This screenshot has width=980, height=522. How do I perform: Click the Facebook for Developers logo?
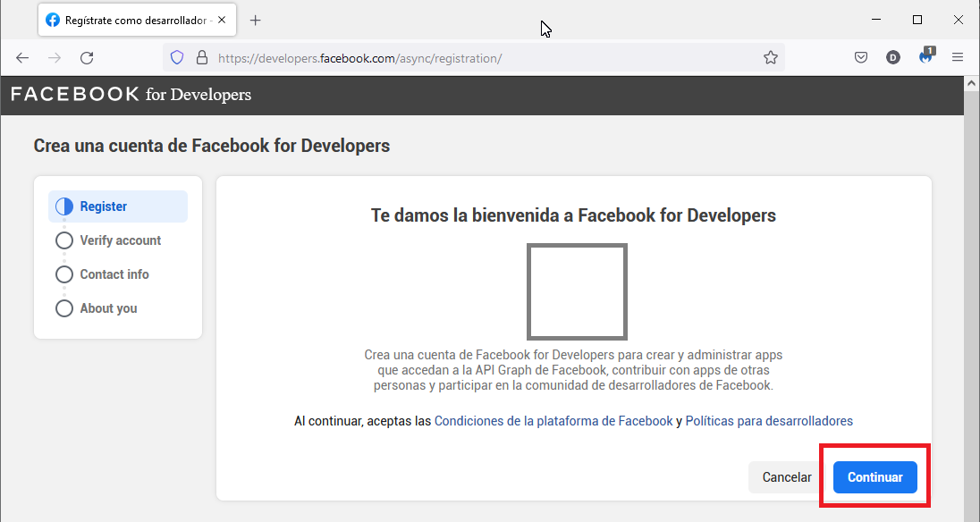(131, 95)
